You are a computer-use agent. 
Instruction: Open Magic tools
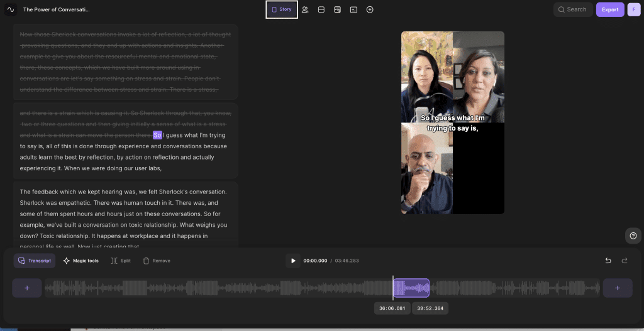click(x=81, y=261)
